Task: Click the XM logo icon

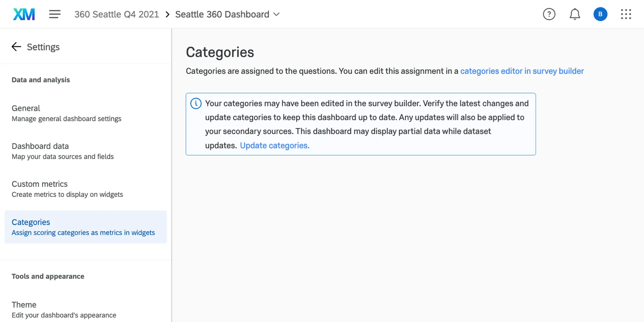Action: [24, 14]
